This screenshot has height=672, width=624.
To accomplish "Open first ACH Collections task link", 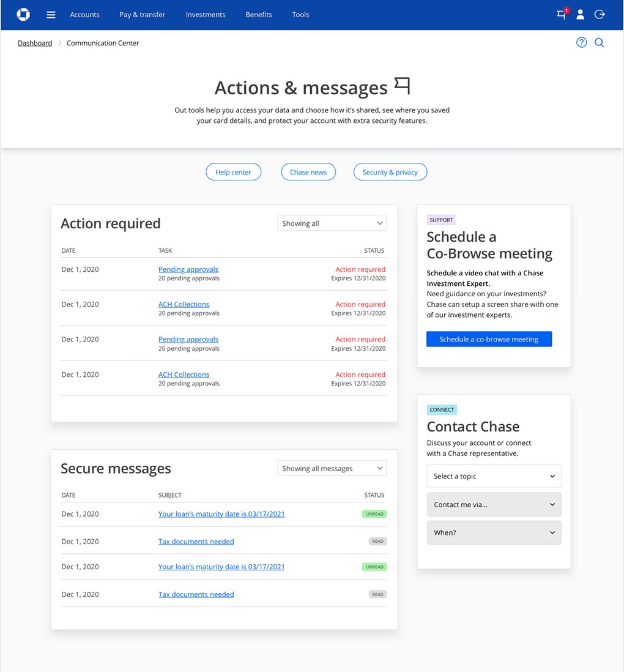I will [x=184, y=304].
